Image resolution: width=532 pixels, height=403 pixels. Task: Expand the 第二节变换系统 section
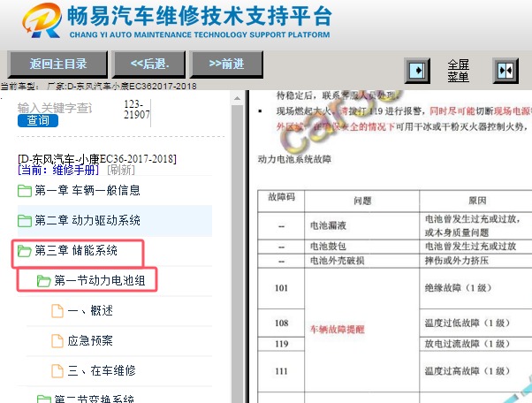94,399
